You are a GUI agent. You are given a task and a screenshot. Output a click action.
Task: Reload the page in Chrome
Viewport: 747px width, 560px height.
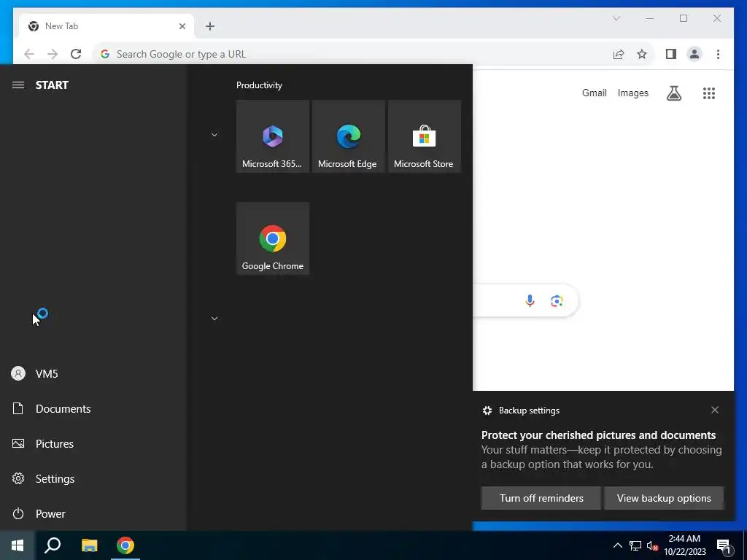click(76, 54)
